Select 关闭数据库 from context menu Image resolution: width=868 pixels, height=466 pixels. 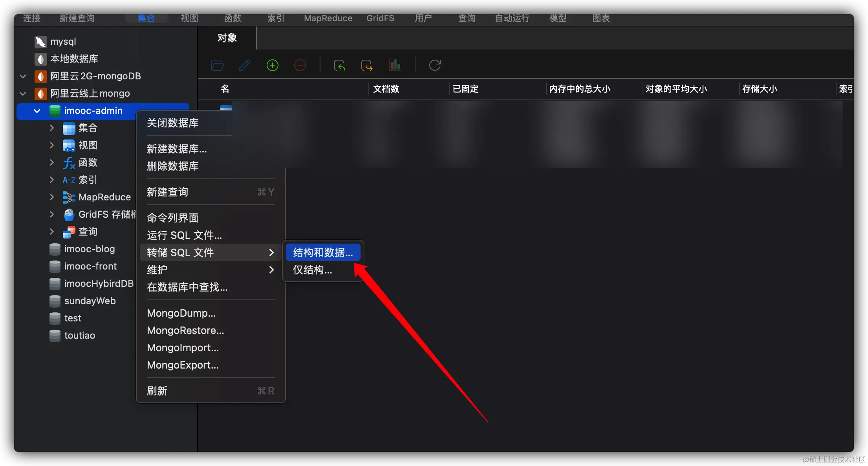(172, 123)
